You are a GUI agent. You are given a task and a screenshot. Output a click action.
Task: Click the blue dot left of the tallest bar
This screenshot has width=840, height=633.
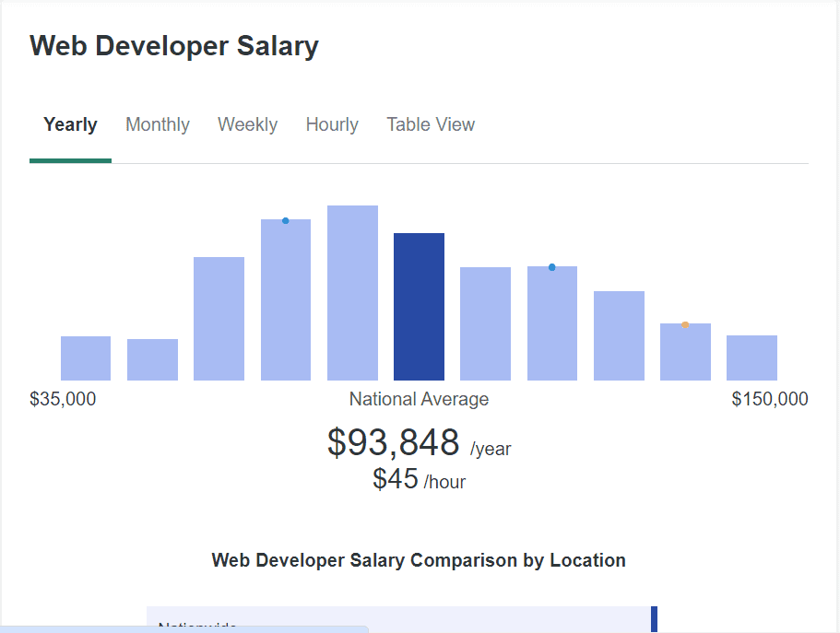click(x=286, y=221)
